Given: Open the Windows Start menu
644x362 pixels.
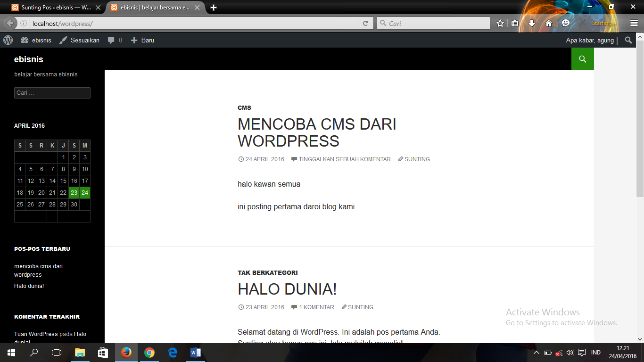Looking at the screenshot, I should tap(11, 353).
